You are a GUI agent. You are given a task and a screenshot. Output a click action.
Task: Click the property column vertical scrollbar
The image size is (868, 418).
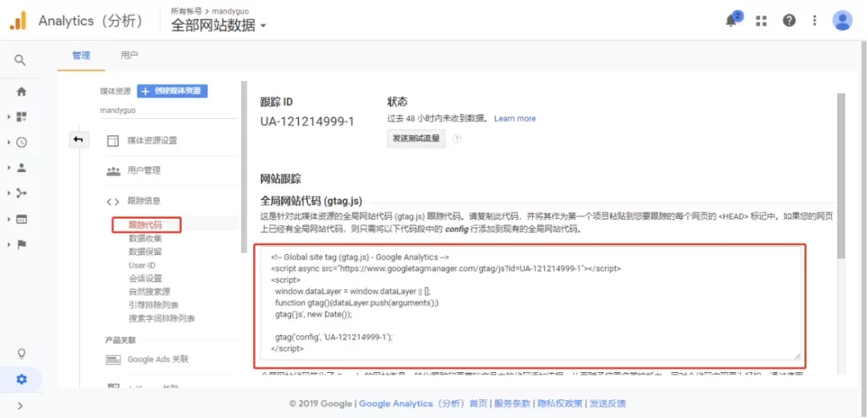coord(244,166)
